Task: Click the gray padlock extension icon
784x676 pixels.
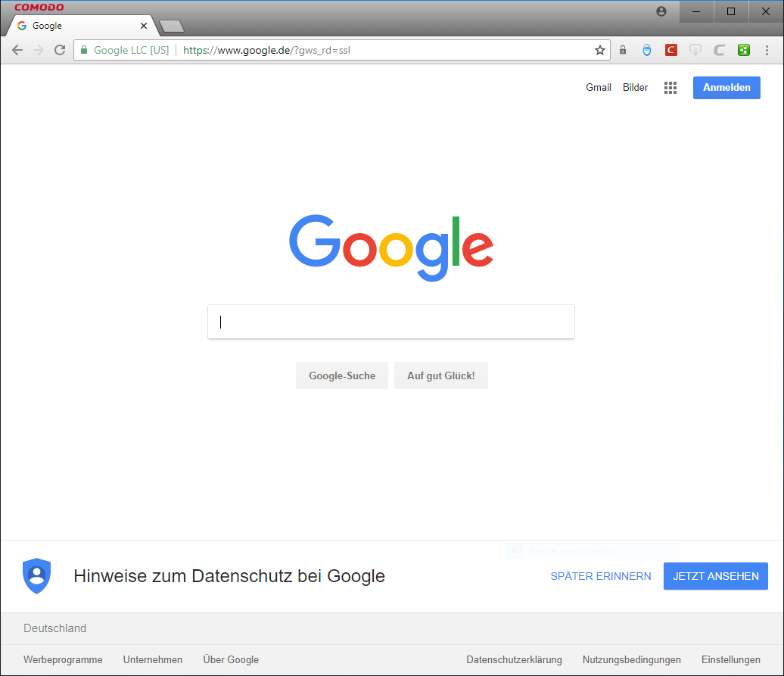Action: click(623, 51)
